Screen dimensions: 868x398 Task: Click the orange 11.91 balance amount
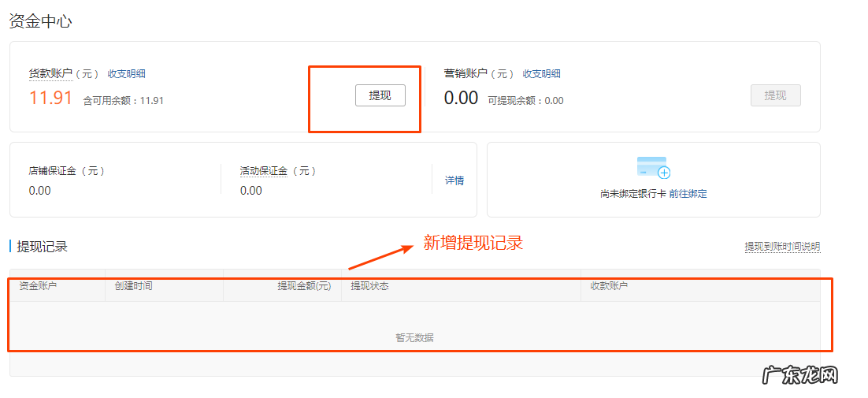pyautogui.click(x=50, y=99)
